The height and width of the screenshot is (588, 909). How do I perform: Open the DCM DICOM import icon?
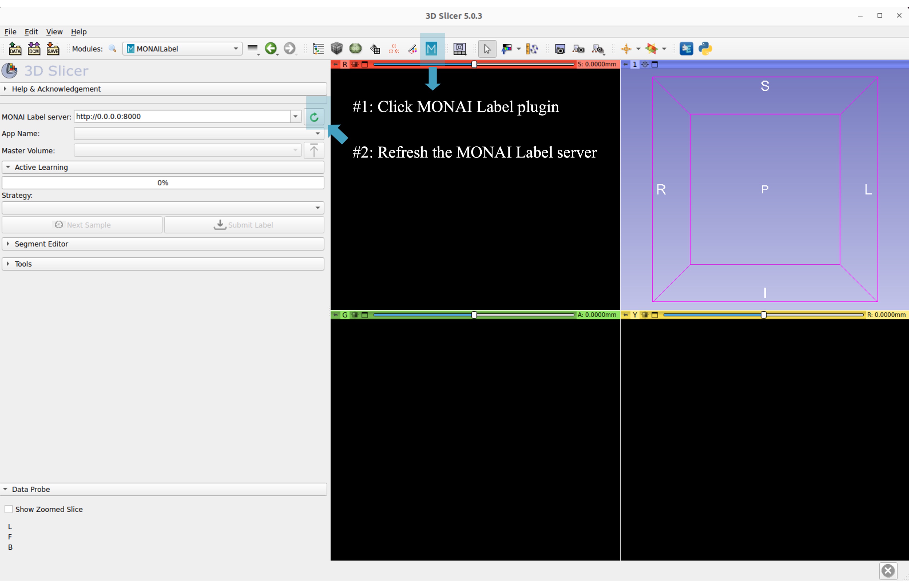(x=34, y=49)
